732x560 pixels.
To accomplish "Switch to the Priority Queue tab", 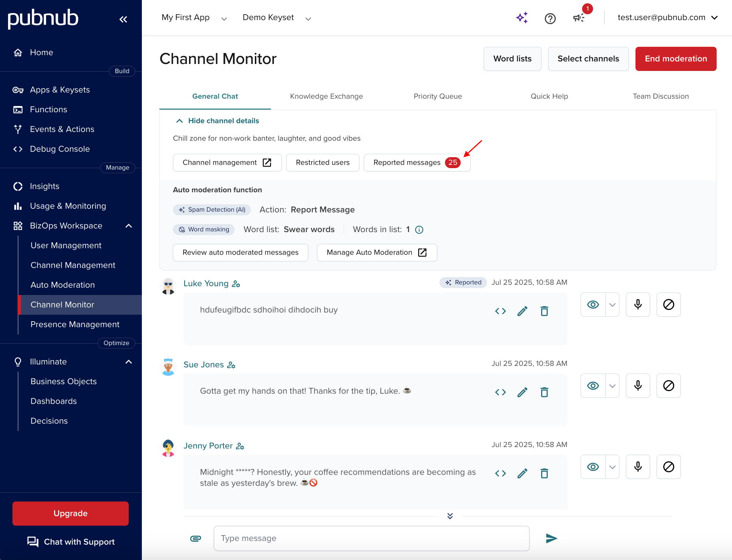I will tap(438, 96).
